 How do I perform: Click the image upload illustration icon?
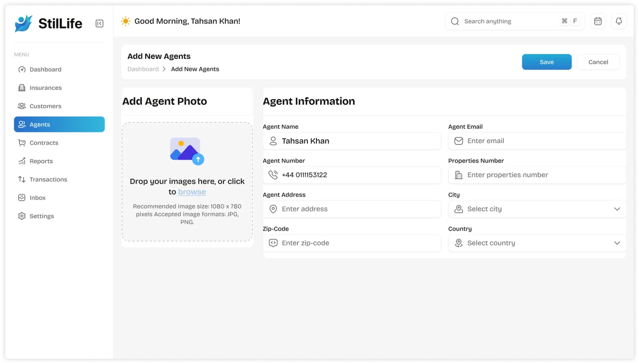187,151
